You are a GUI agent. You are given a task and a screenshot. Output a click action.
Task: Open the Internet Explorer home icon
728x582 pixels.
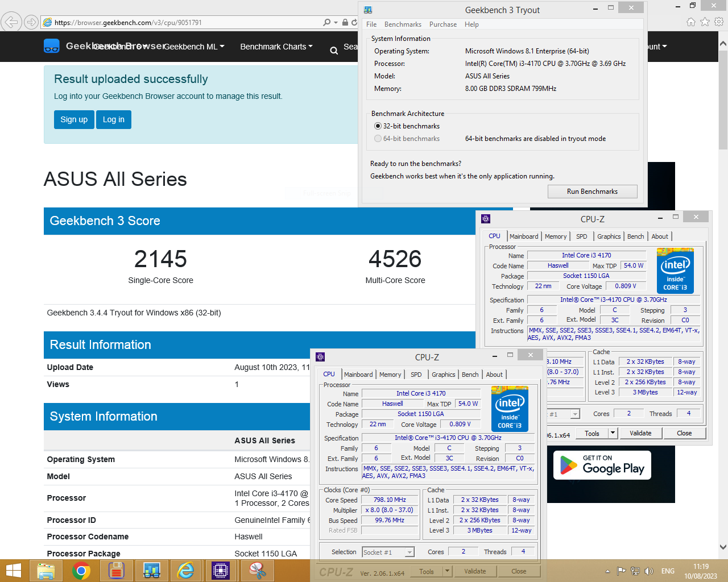click(x=691, y=22)
